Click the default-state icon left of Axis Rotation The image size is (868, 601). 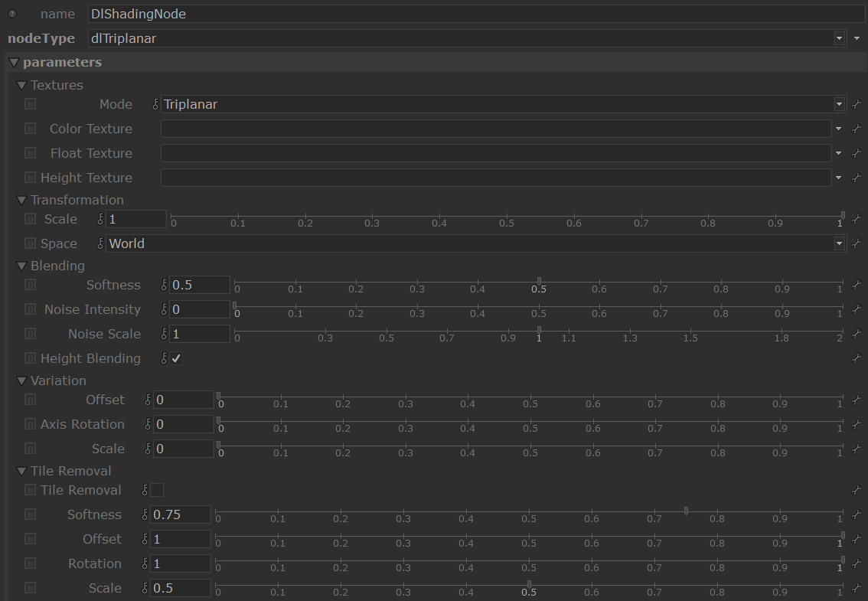(x=30, y=424)
